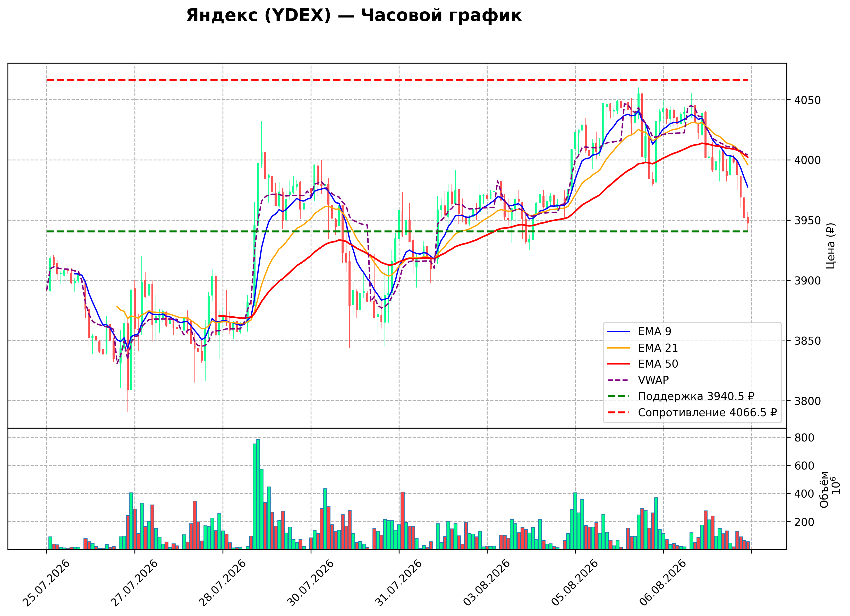The image size is (850, 616).
Task: Click the "Цена (₽)" axis title
Action: tap(830, 246)
